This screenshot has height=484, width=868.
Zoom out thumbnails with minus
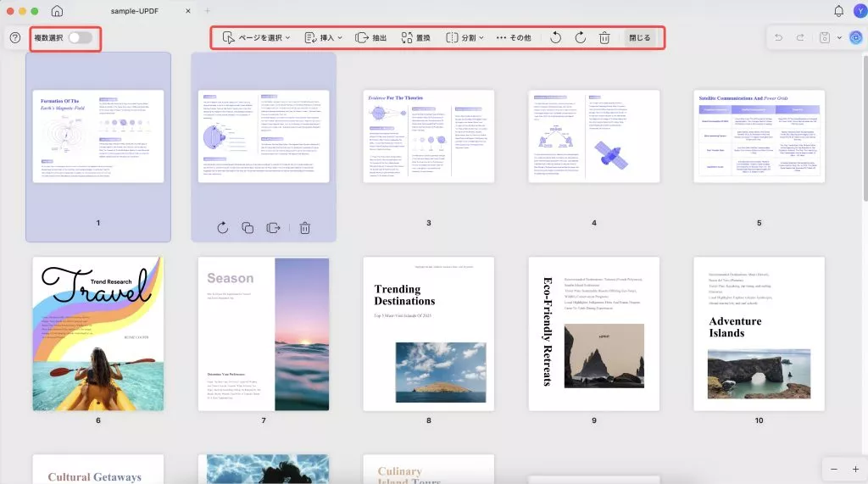point(834,469)
